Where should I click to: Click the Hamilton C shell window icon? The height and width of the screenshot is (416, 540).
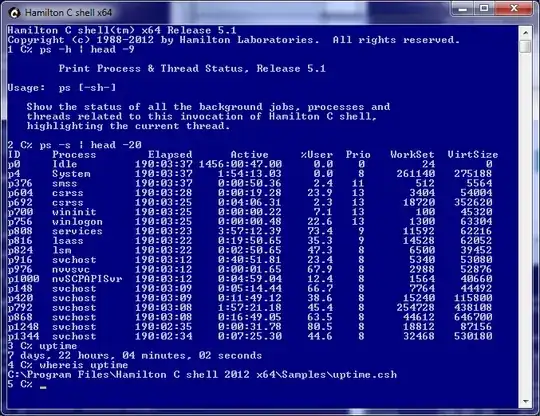pyautogui.click(x=14, y=13)
